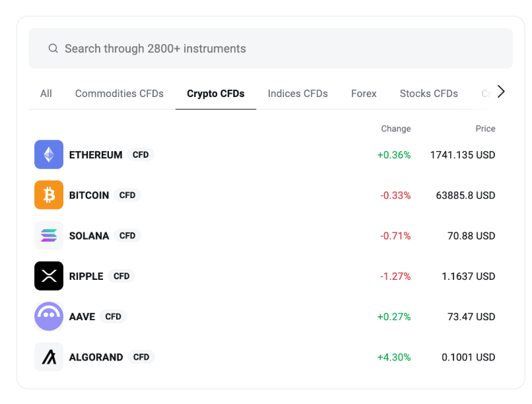Click the Price column header
The height and width of the screenshot is (404, 532).
coord(485,129)
